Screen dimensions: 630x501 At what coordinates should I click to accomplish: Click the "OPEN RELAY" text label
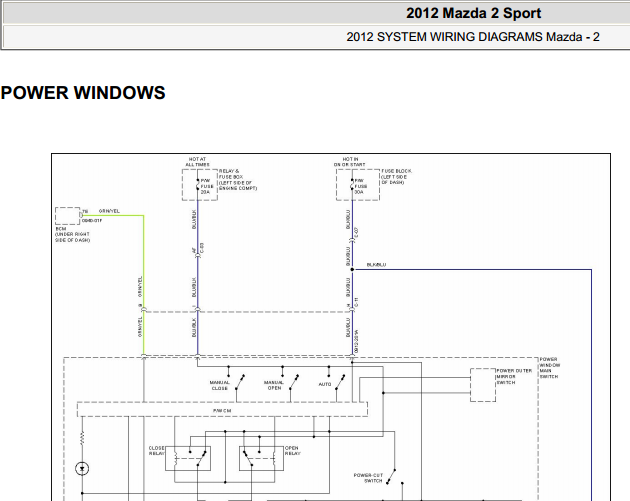tap(292, 450)
